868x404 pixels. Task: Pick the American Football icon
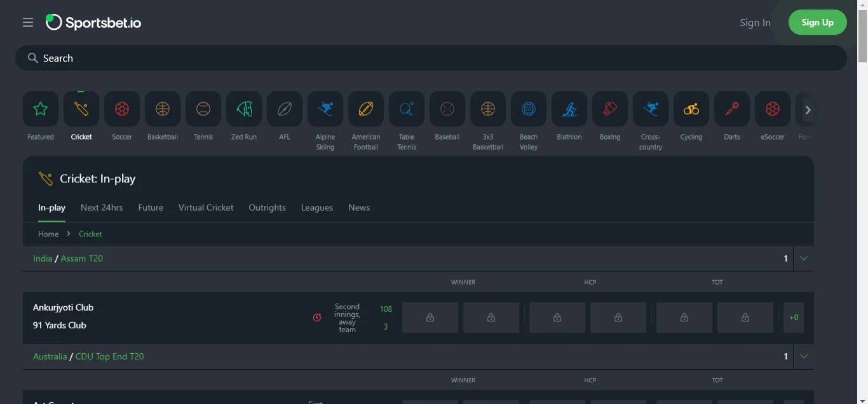[x=366, y=109]
